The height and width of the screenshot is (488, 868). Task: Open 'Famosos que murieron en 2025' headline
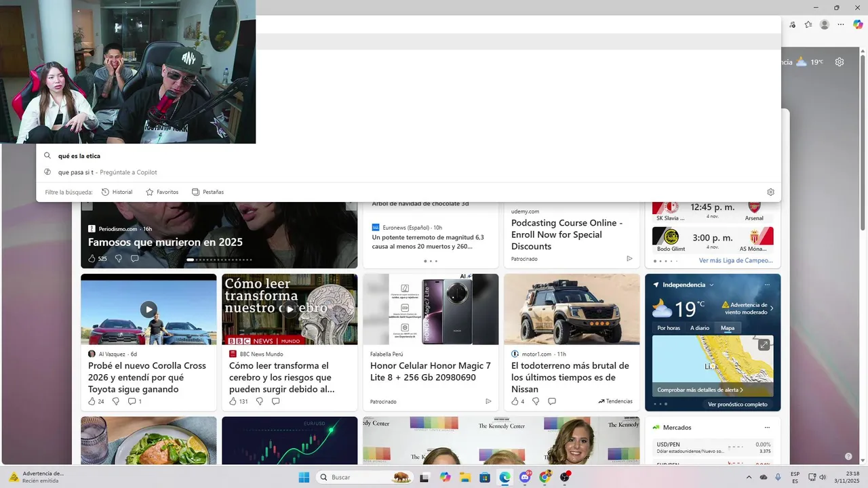tap(165, 242)
